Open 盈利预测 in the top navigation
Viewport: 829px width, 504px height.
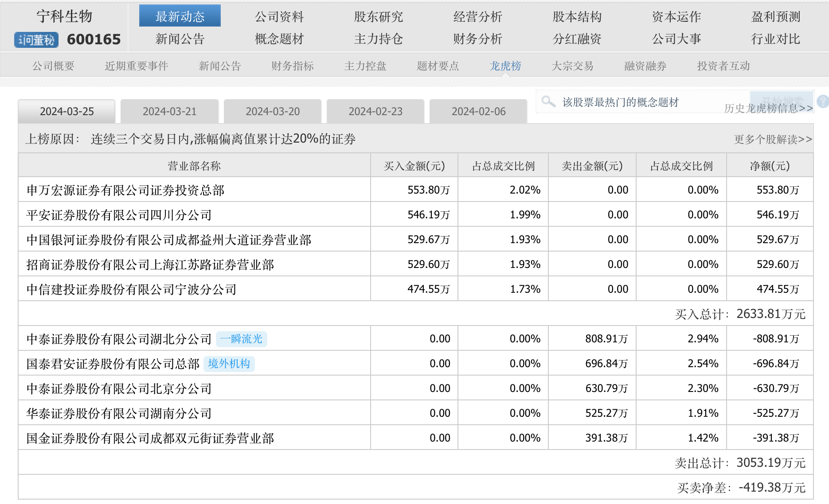775,17
